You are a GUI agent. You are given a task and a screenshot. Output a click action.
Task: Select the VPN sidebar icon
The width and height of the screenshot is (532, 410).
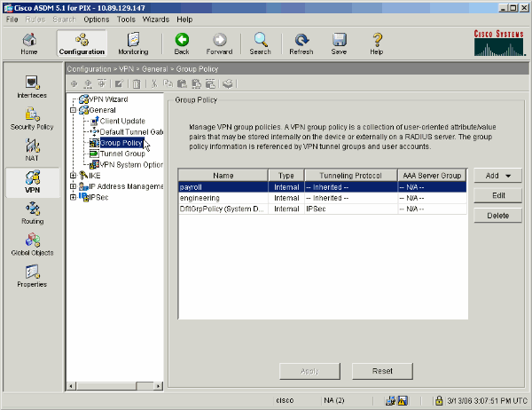point(33,182)
